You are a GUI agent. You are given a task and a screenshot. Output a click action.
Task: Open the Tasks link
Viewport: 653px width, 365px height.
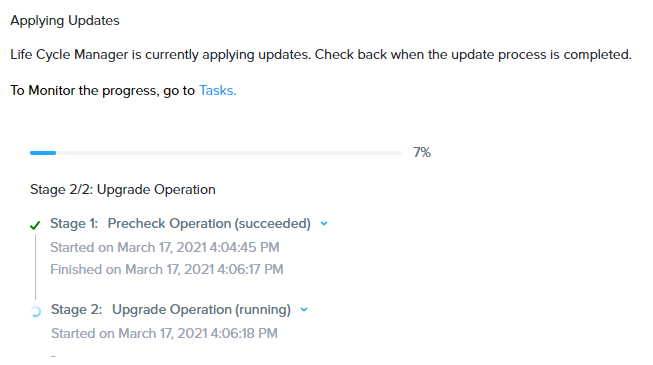(217, 90)
